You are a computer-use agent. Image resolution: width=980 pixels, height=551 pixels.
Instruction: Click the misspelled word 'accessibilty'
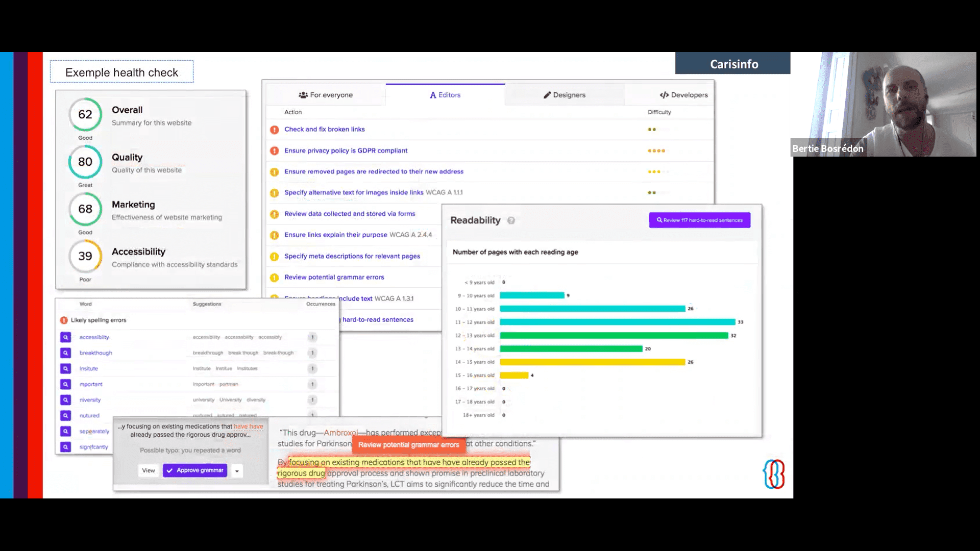pos(94,337)
